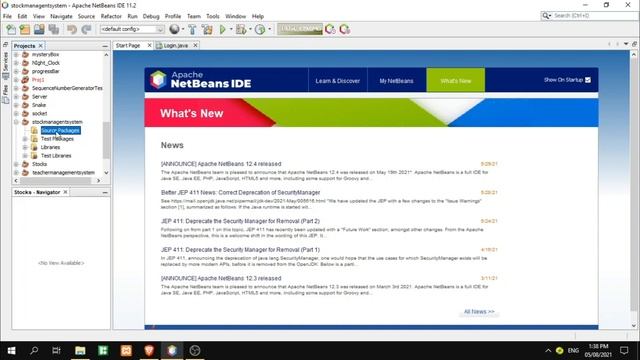Open JEP 411 Deprecate Security Manager Part 2
Viewport: 640px width, 360px height.
pyautogui.click(x=240, y=221)
